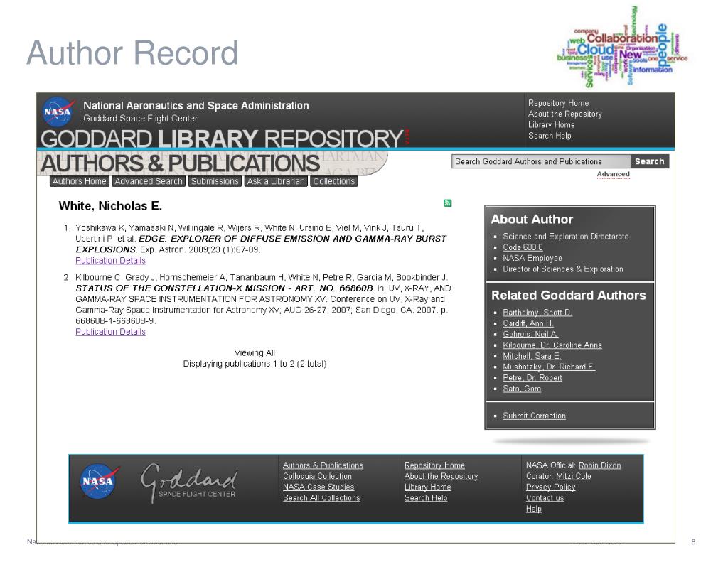The width and height of the screenshot is (728, 562).
Task: Click the Displaying publications 1 to 2 text
Action: (x=255, y=364)
